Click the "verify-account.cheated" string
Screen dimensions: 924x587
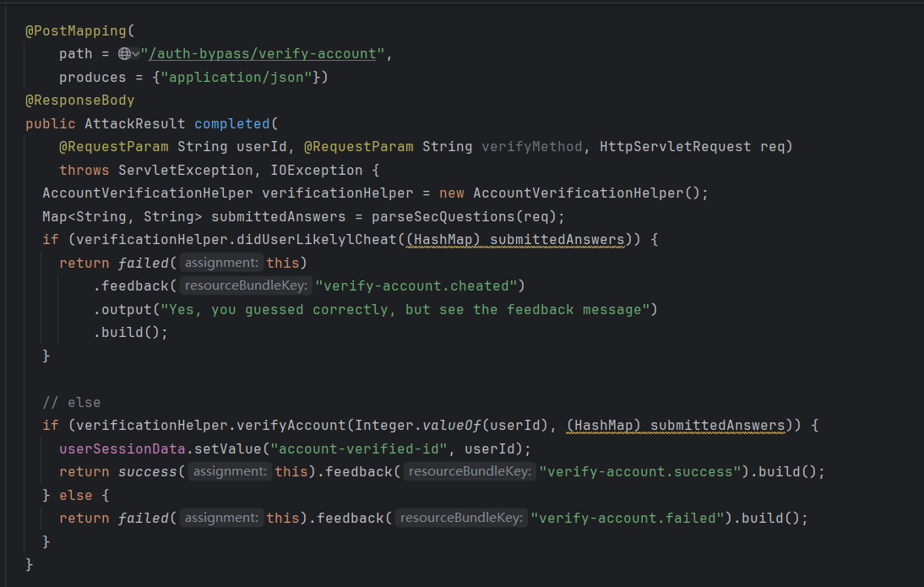coord(420,286)
